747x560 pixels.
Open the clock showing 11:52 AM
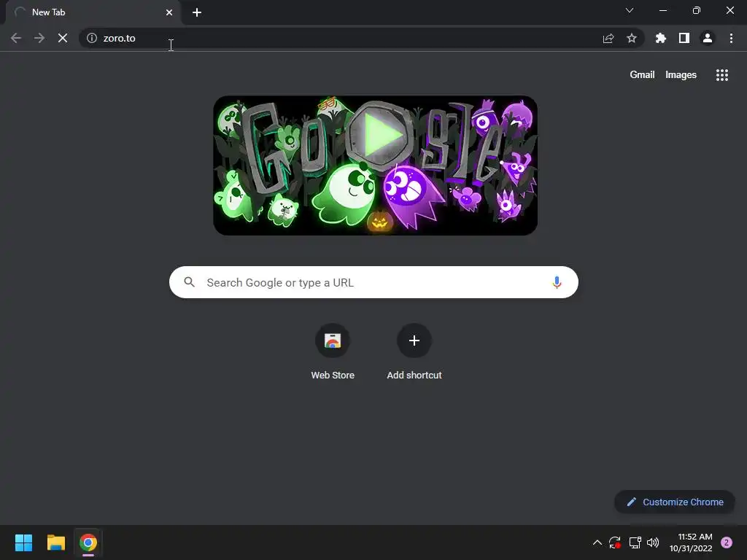coord(691,542)
